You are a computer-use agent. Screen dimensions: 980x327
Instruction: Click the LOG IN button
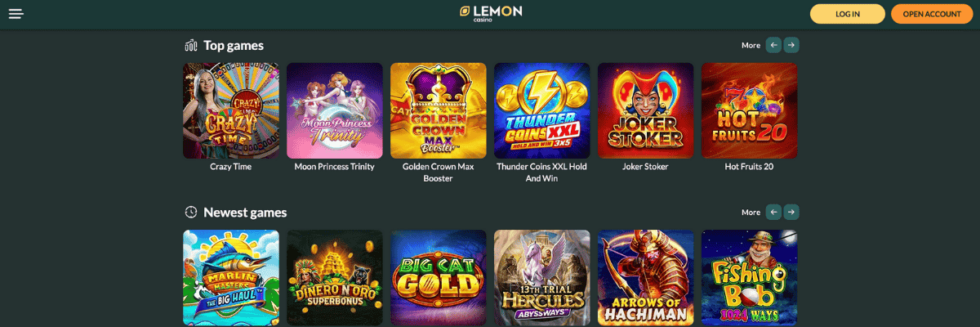(848, 14)
